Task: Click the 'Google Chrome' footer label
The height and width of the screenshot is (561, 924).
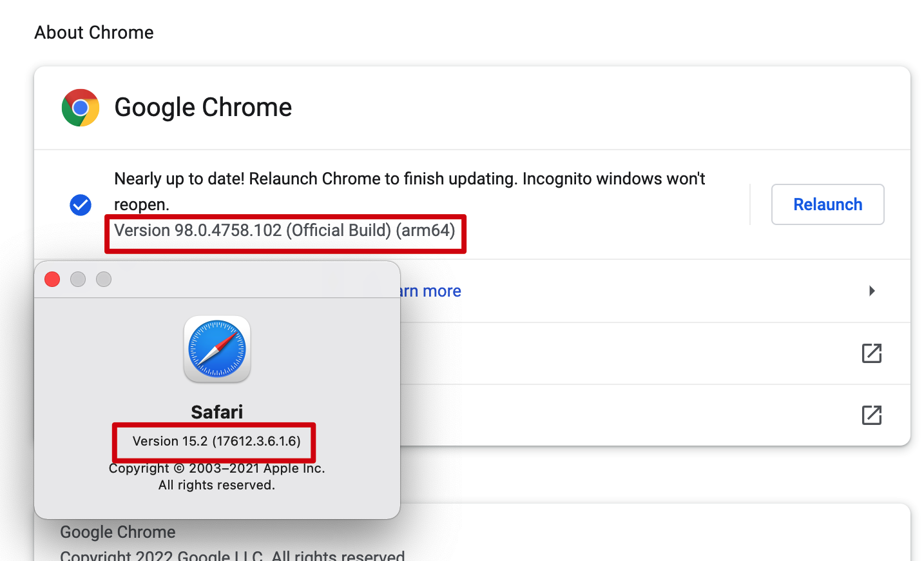Action: click(118, 532)
